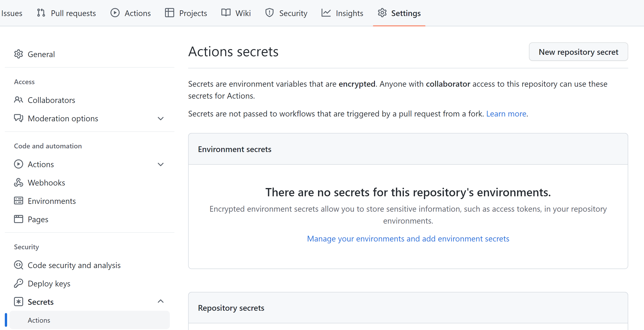This screenshot has width=644, height=330.
Task: Click the Secrets asterisk icon
Action: tap(19, 302)
